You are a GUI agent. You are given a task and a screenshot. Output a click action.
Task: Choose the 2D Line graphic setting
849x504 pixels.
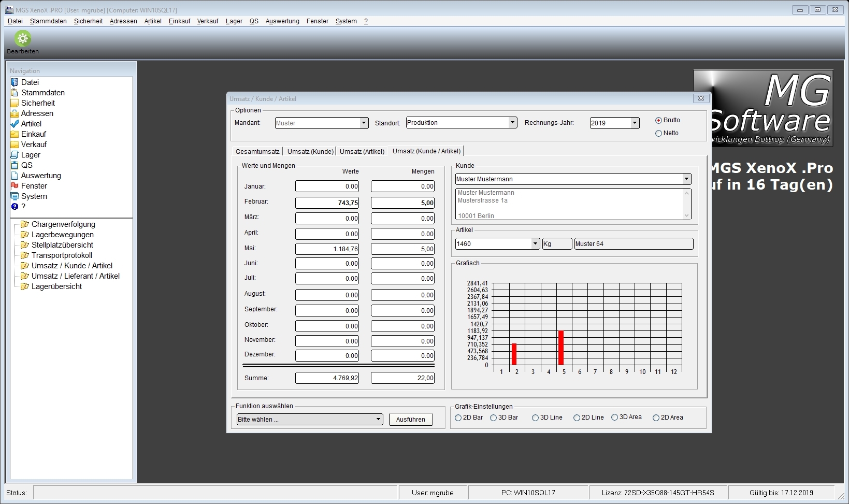click(x=577, y=418)
